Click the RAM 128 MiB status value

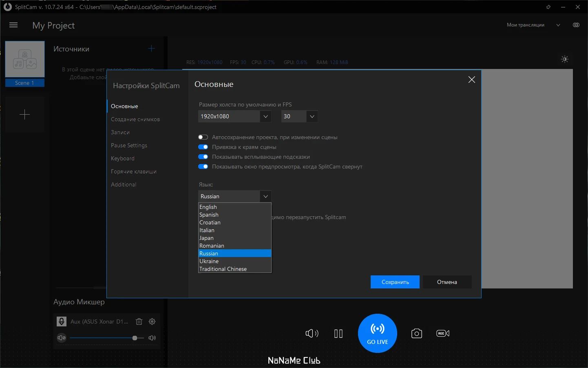pyautogui.click(x=332, y=62)
